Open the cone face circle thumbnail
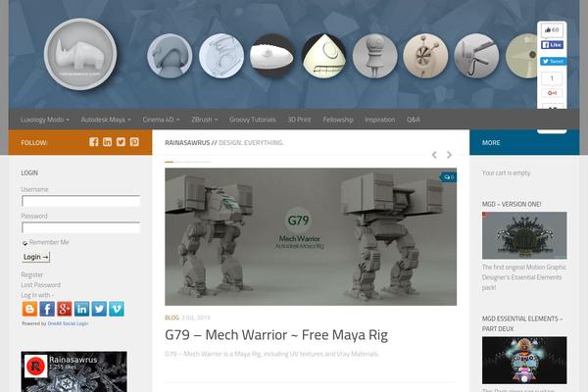The image size is (588, 392). tap(323, 56)
